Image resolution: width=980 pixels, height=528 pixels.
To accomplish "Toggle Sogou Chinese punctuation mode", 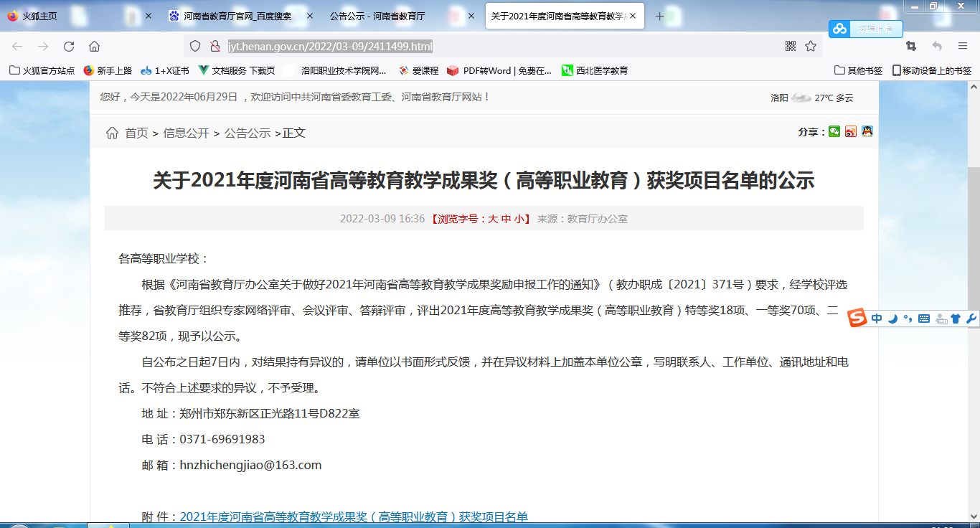I will pyautogui.click(x=908, y=319).
